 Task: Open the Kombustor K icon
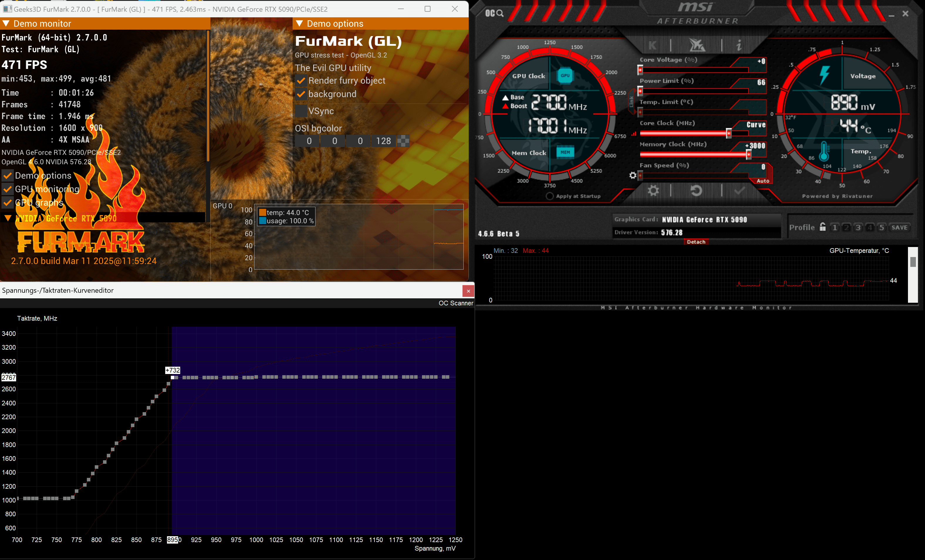(x=652, y=46)
